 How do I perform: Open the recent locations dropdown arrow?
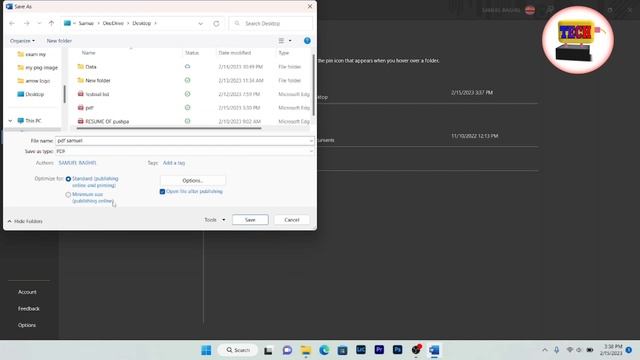coord(39,24)
